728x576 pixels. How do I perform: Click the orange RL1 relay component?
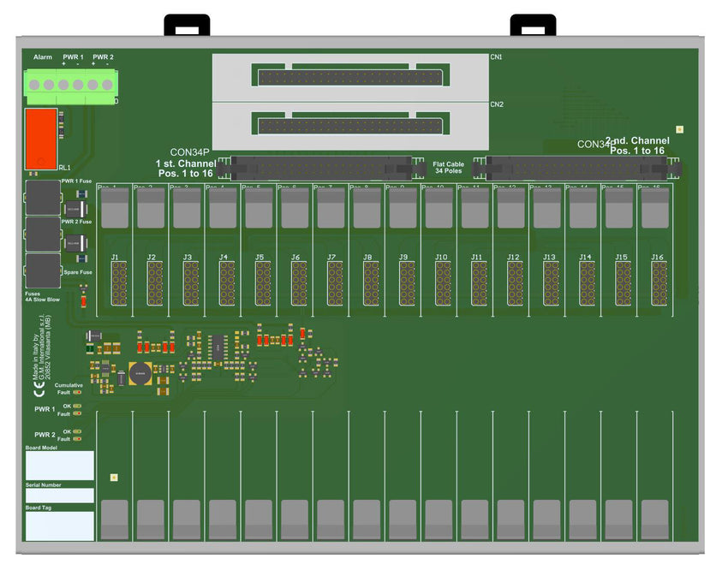(x=41, y=138)
